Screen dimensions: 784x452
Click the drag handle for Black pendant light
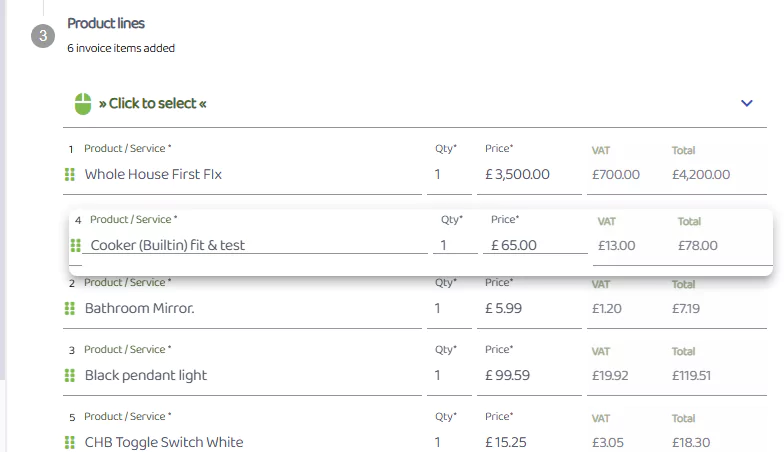tap(70, 376)
